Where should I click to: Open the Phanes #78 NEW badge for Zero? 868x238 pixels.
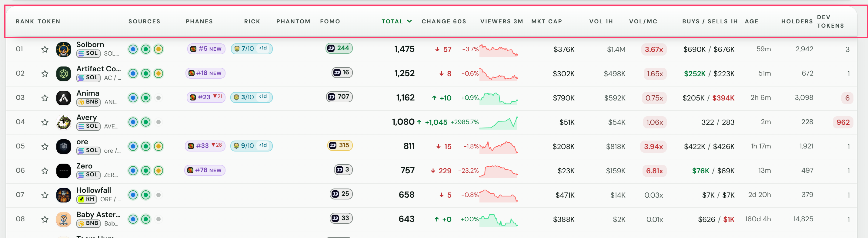[x=205, y=171]
